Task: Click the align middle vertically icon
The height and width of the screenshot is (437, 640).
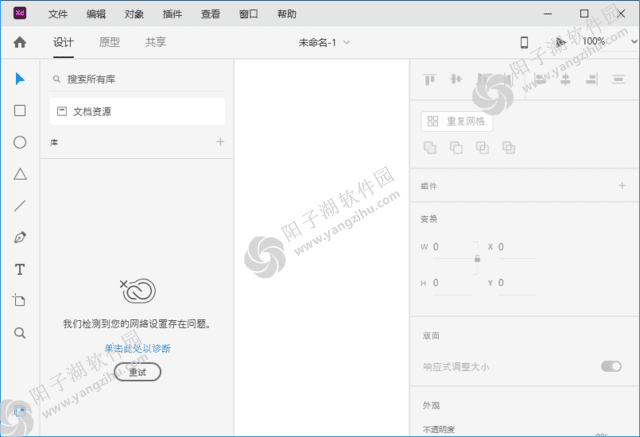Action: click(456, 79)
